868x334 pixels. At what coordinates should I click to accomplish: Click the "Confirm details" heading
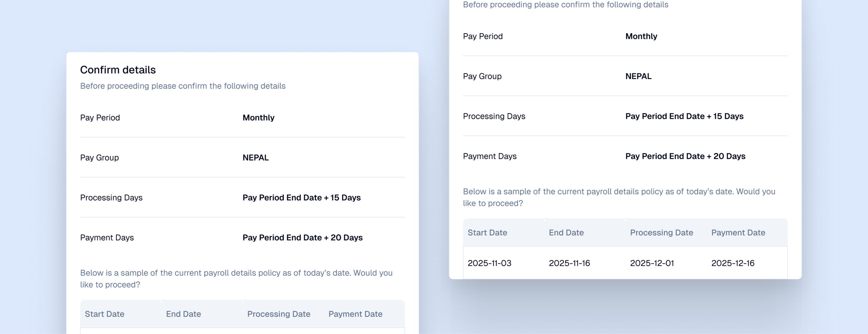[118, 70]
